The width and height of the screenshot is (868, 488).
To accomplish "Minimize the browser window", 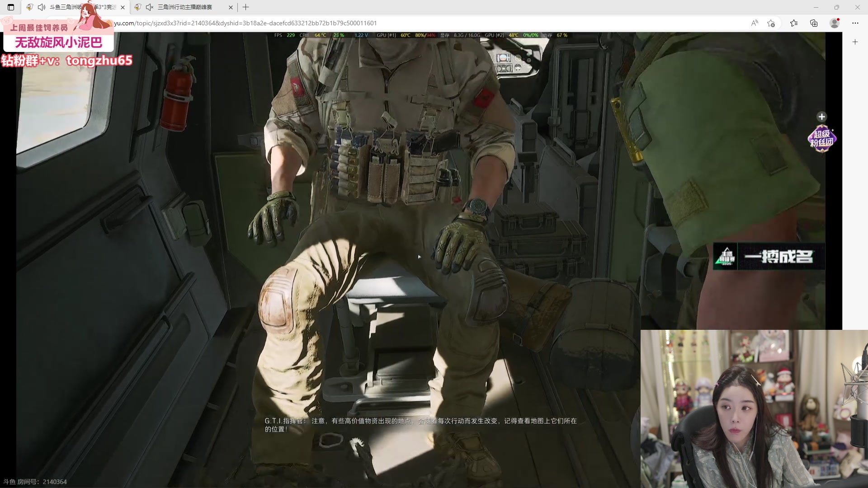I will coord(816,7).
